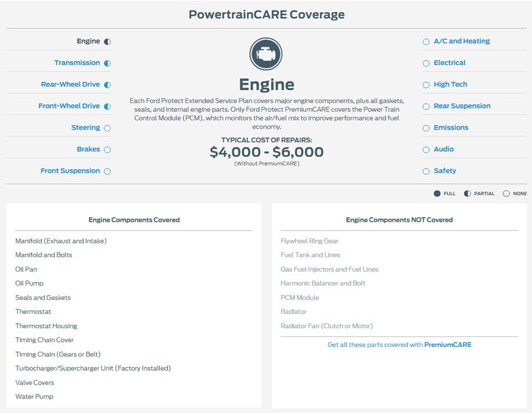
Task: Click the empty circle before Rear Suspension
Action: (x=426, y=106)
